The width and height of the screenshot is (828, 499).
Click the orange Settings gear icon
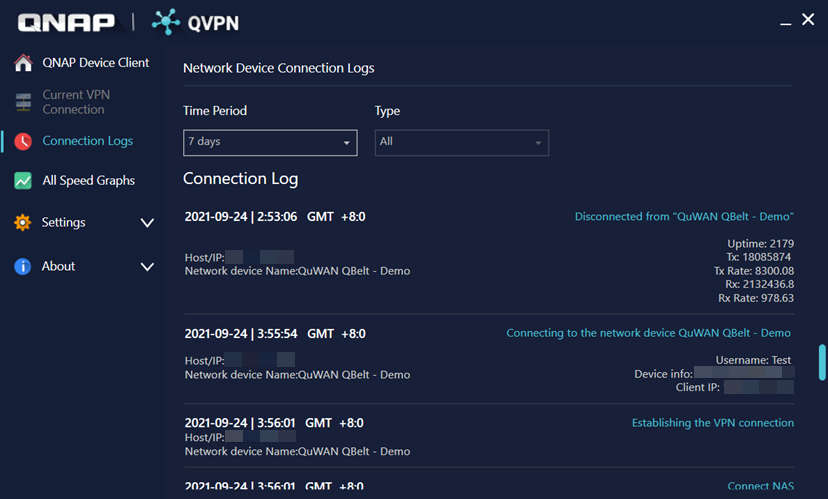(x=23, y=222)
